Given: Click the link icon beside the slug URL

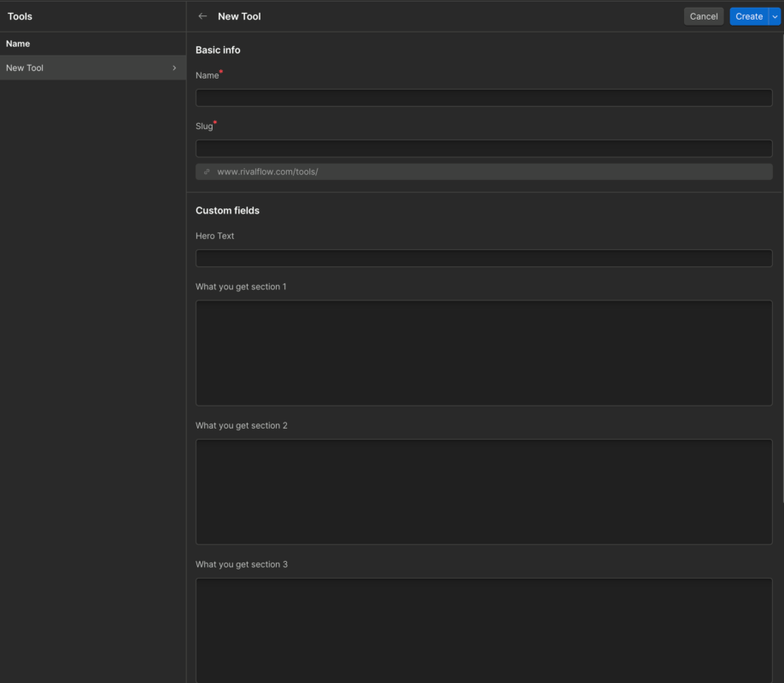Looking at the screenshot, I should [207, 172].
